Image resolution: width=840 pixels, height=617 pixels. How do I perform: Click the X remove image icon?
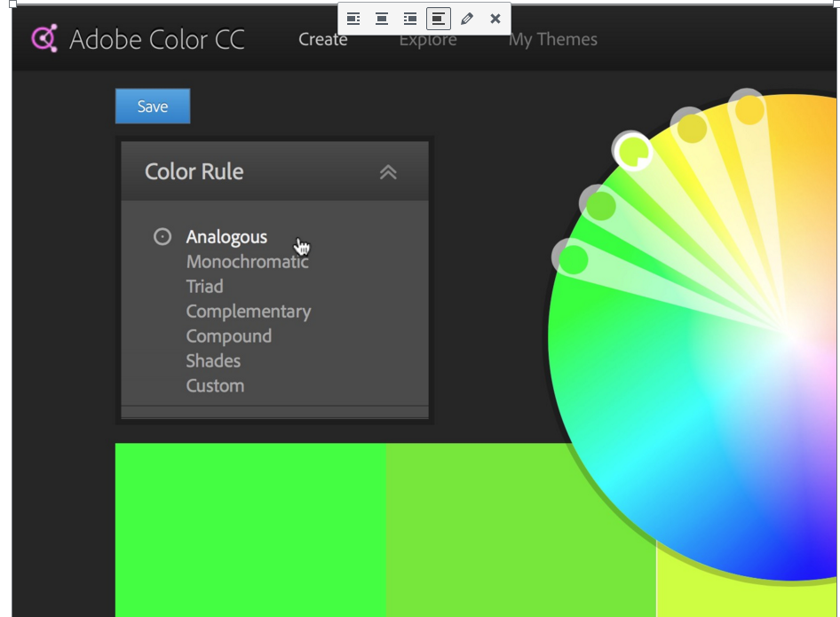tap(495, 19)
